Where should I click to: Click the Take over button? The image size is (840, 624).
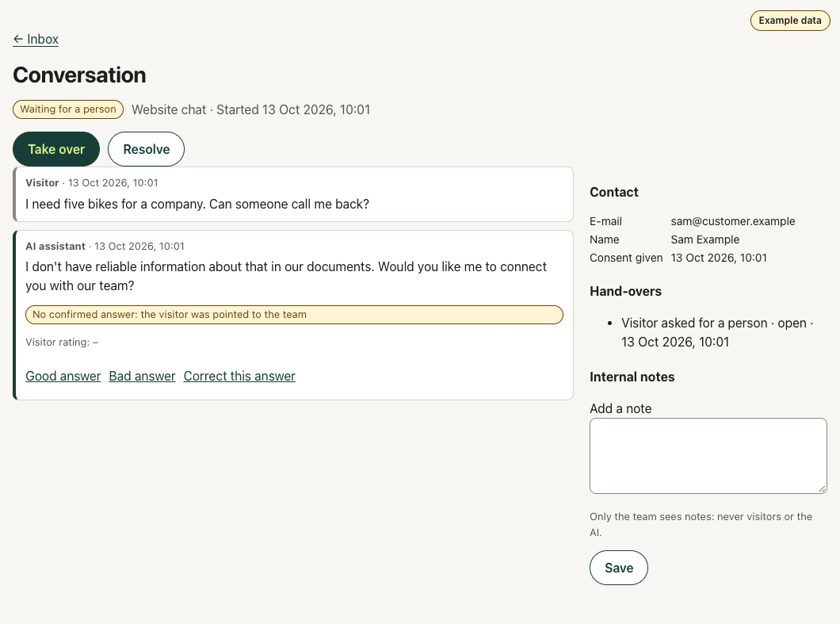[x=56, y=149]
